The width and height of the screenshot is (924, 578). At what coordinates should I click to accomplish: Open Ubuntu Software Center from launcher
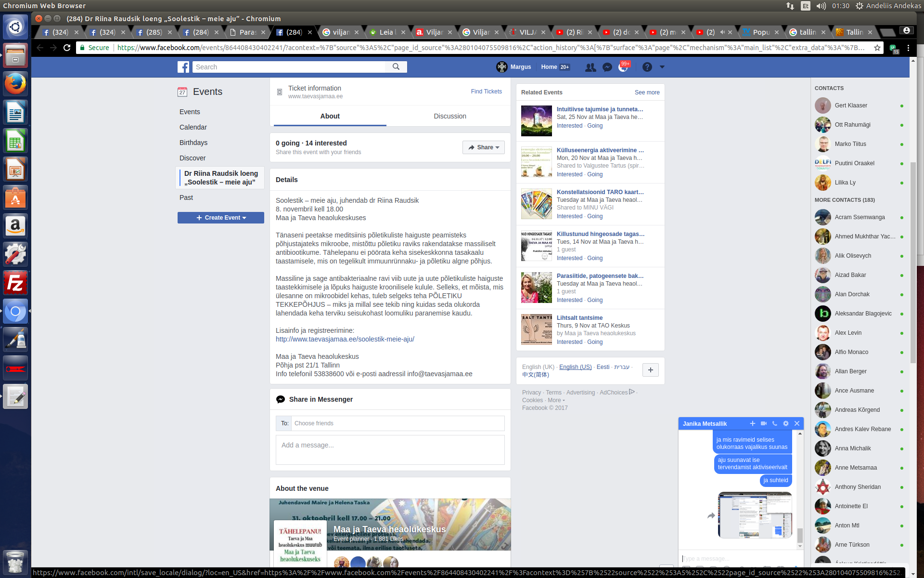pyautogui.click(x=15, y=197)
